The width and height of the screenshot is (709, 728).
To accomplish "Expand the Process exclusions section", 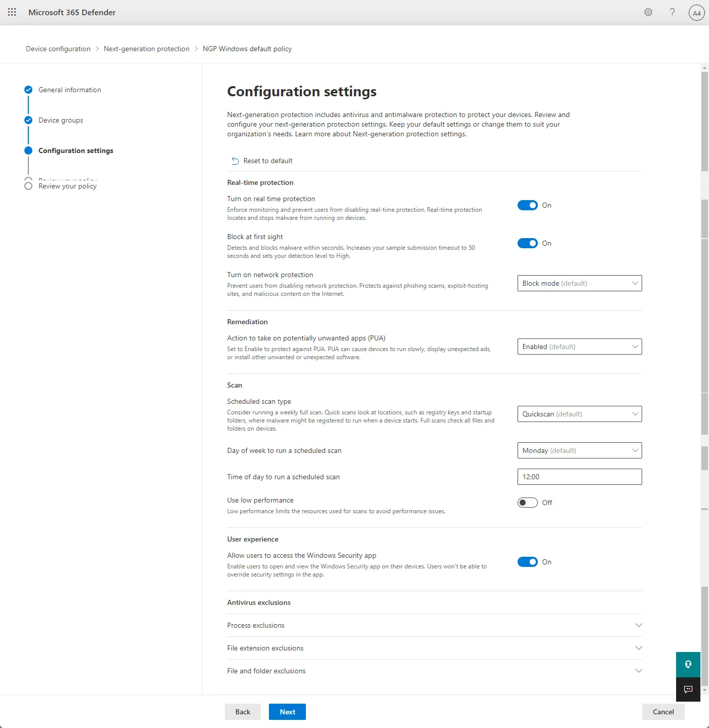I will click(x=435, y=625).
